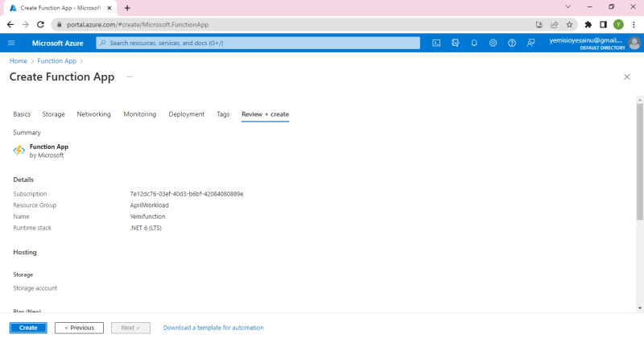The width and height of the screenshot is (644, 343).
Task: Open a new browser tab
Action: [x=127, y=8]
